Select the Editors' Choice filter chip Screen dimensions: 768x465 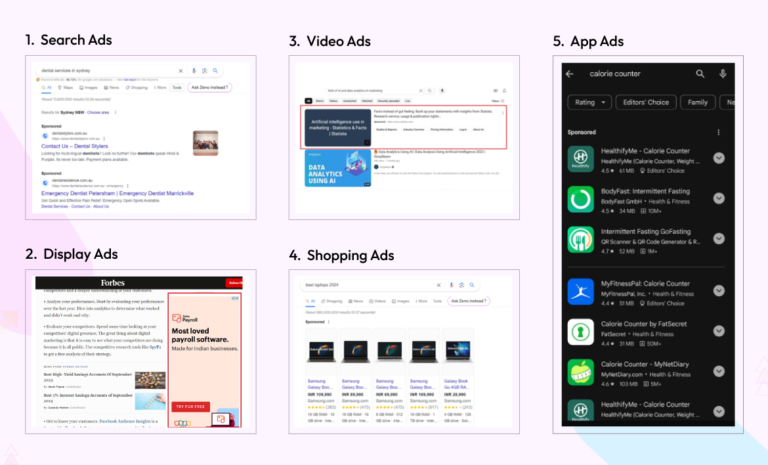(x=646, y=102)
